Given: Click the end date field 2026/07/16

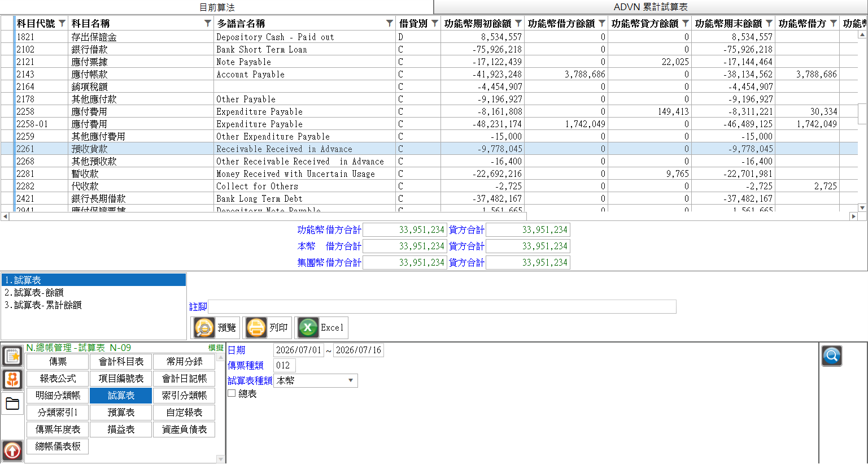Looking at the screenshot, I should 359,350.
